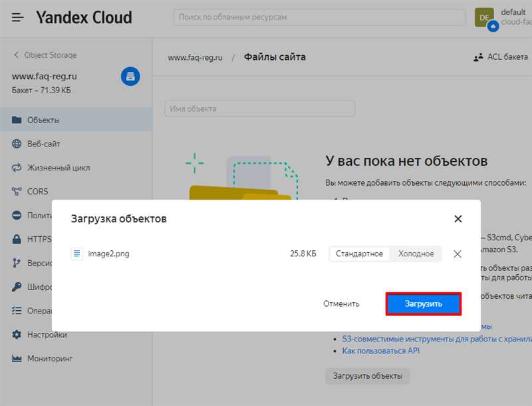Click the Настройки gear icon
Image resolution: width=532 pixels, height=406 pixels.
[x=17, y=335]
